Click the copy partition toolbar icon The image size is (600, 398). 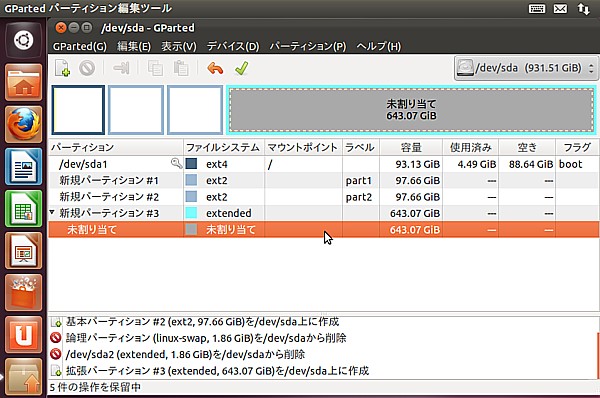155,68
